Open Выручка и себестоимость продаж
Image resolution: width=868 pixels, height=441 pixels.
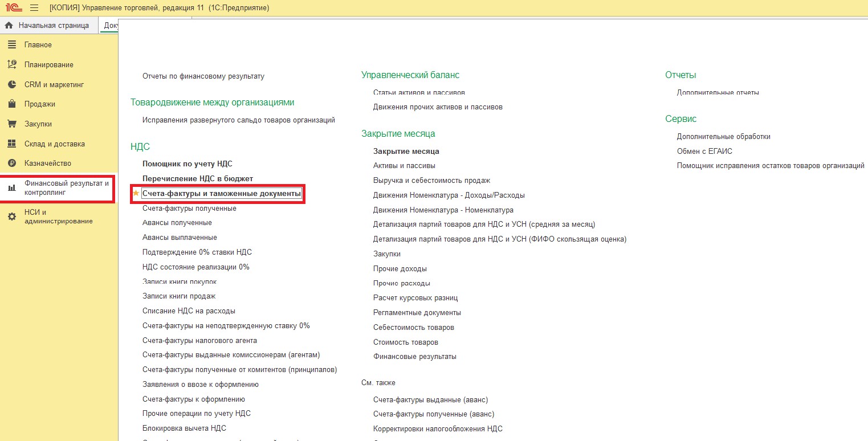click(x=431, y=180)
